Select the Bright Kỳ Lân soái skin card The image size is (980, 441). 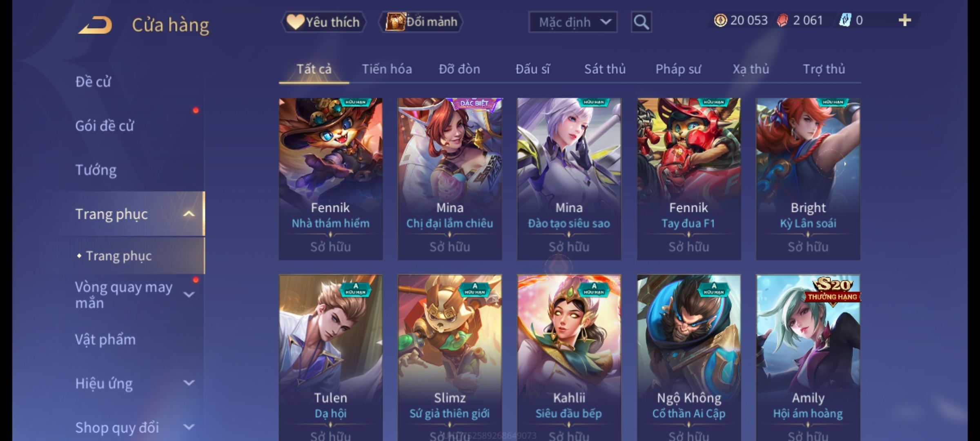point(808,179)
